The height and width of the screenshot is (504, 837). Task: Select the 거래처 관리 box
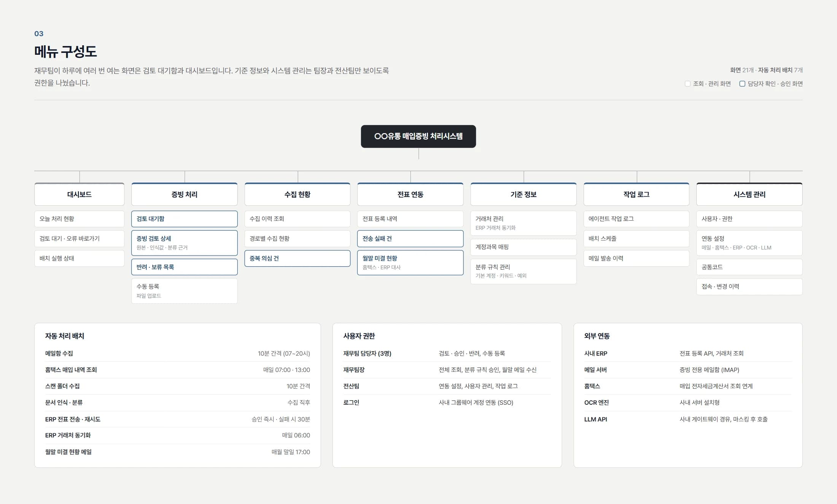click(x=524, y=223)
